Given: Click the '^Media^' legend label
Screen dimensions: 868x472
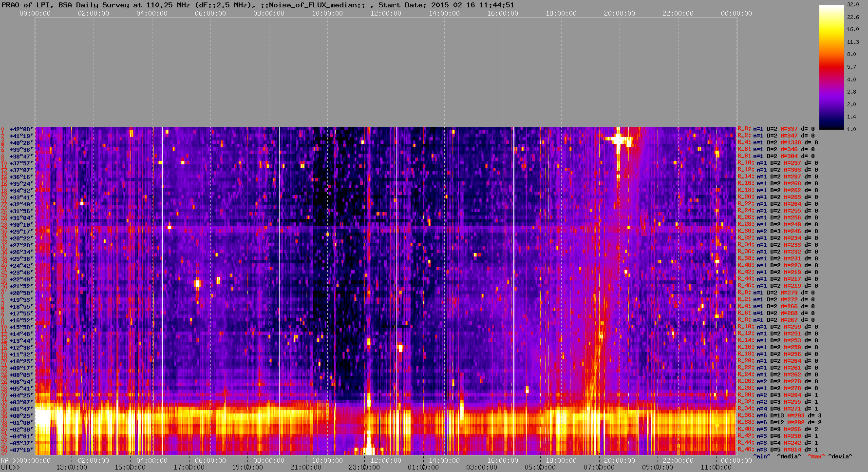Looking at the screenshot, I should 789,456.
